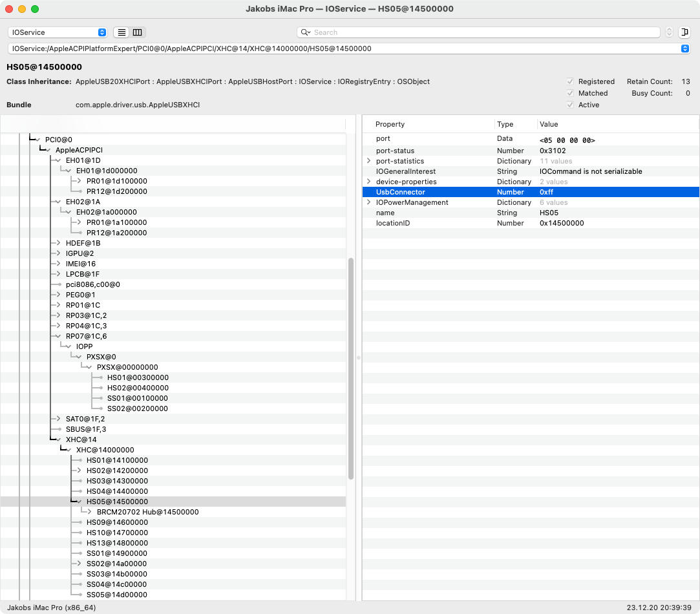
Task: Click the tree pane vertical scrollbar
Action: 351,368
